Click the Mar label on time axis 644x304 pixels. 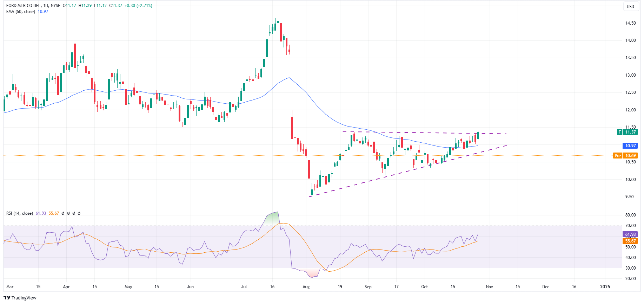10,287
